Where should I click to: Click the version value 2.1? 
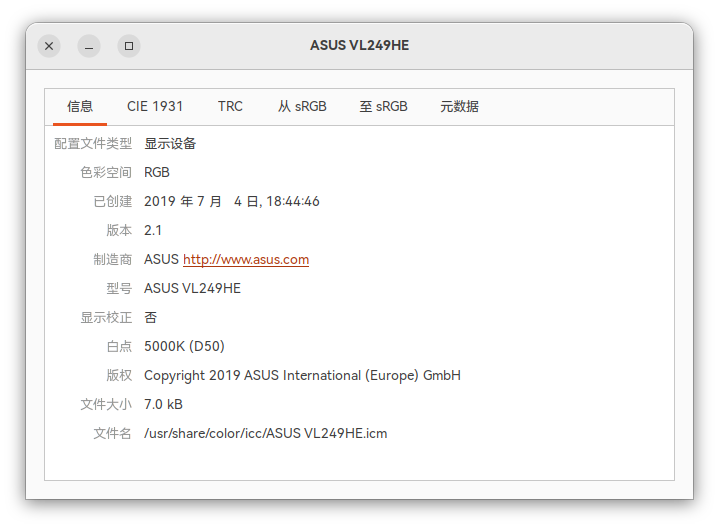[x=153, y=230]
